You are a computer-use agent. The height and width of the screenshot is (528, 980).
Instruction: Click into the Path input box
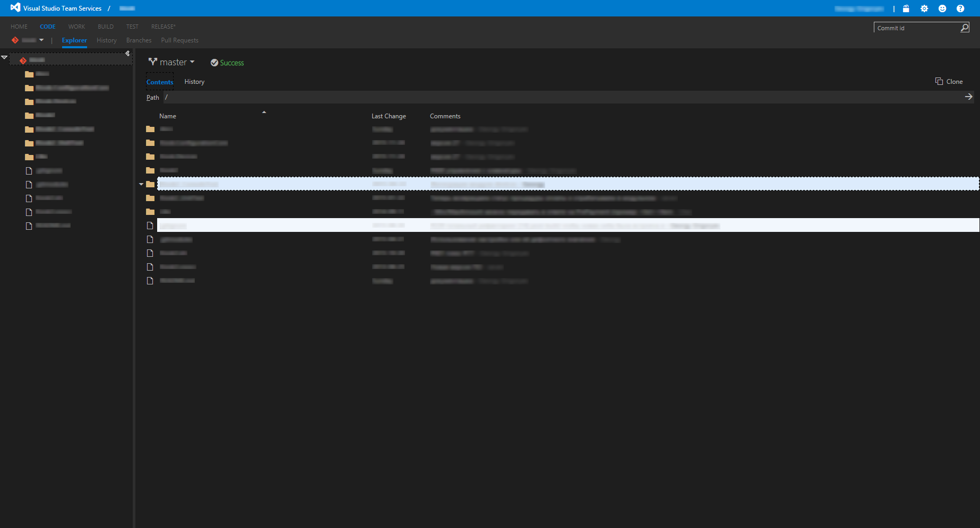(x=563, y=97)
